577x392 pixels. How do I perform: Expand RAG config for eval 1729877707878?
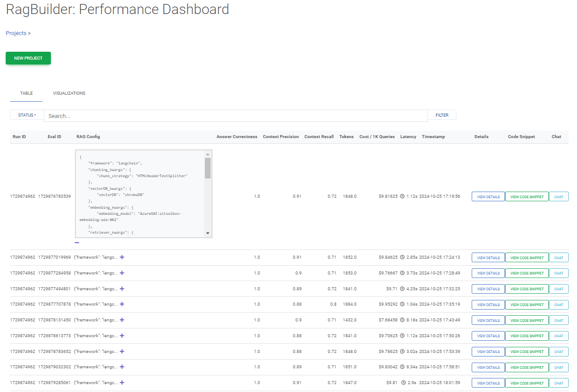pyautogui.click(x=122, y=304)
